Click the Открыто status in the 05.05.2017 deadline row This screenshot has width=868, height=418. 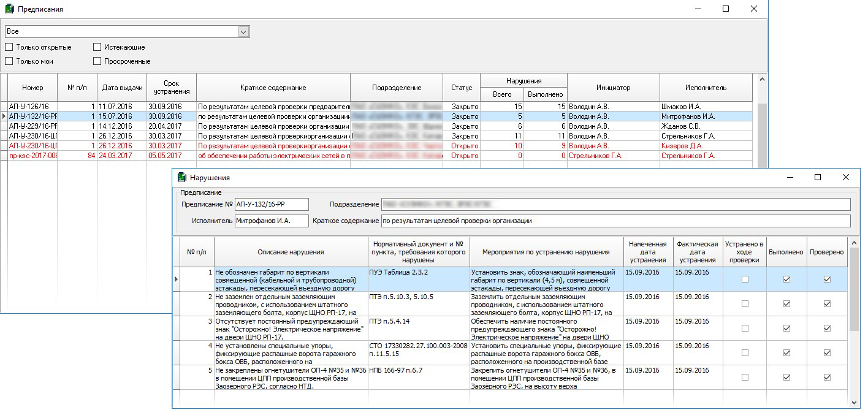[x=462, y=156]
